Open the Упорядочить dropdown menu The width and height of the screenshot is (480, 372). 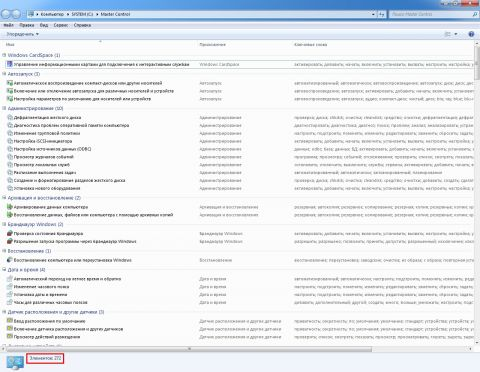click(x=22, y=34)
